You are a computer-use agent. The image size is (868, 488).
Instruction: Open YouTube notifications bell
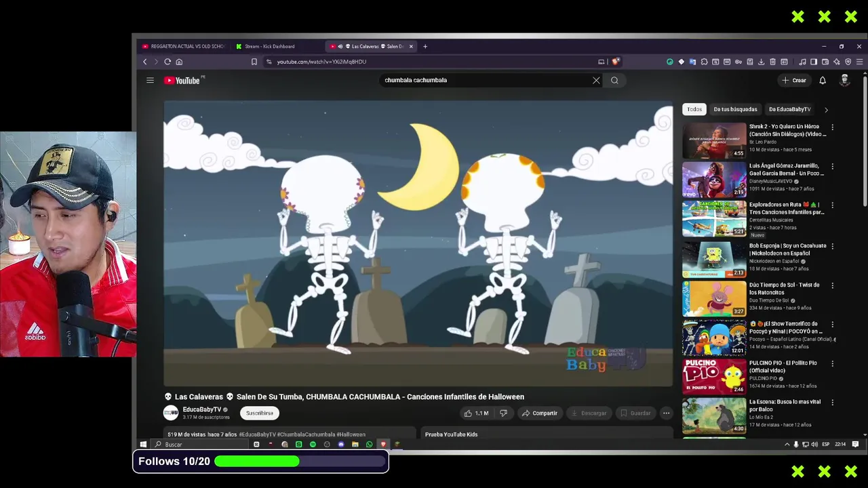[x=823, y=80]
